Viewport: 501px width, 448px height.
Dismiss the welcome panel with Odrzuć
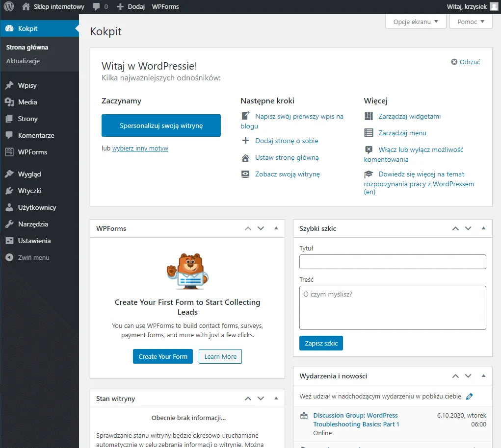(x=466, y=62)
